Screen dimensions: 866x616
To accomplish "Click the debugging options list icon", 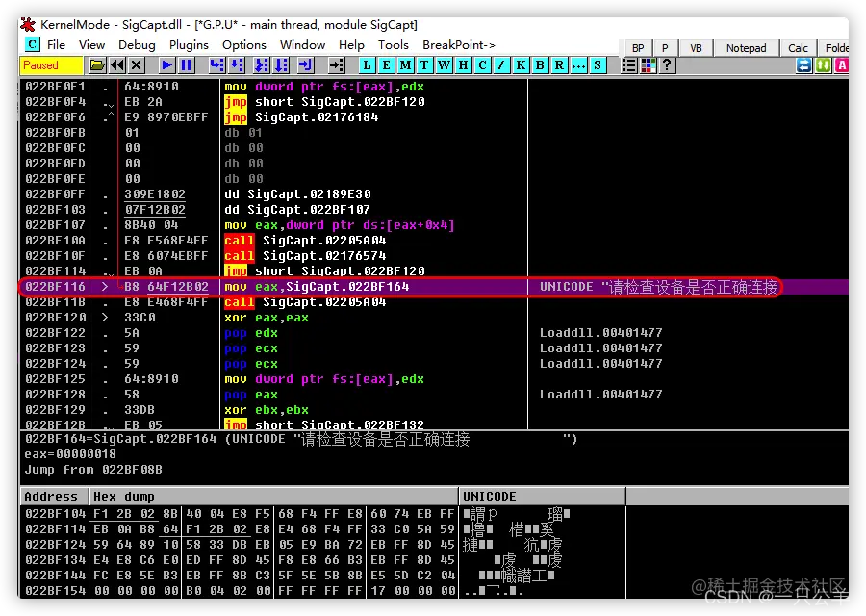I will pyautogui.click(x=628, y=65).
